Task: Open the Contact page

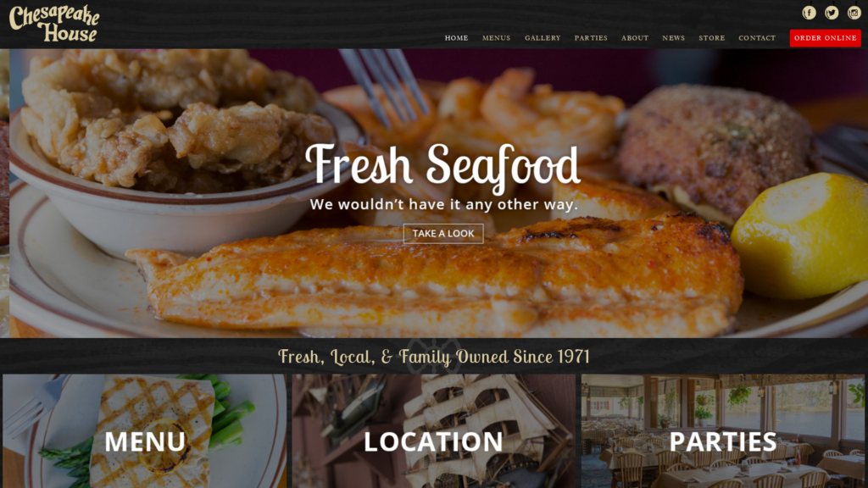Action: tap(757, 38)
